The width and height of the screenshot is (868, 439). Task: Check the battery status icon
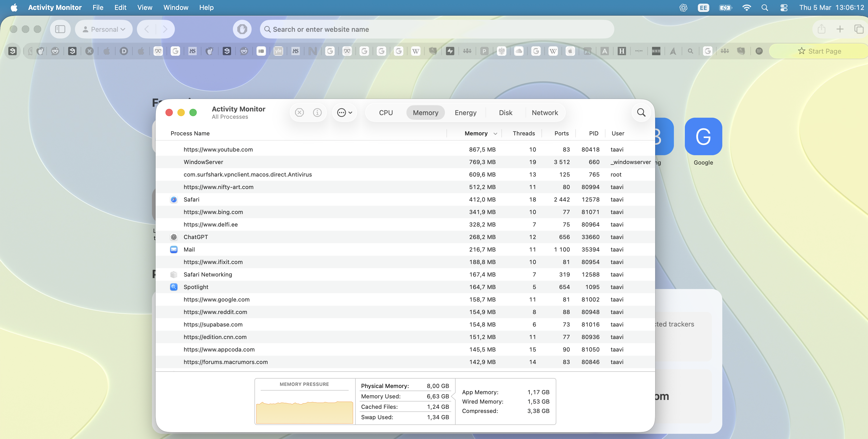coord(725,7)
